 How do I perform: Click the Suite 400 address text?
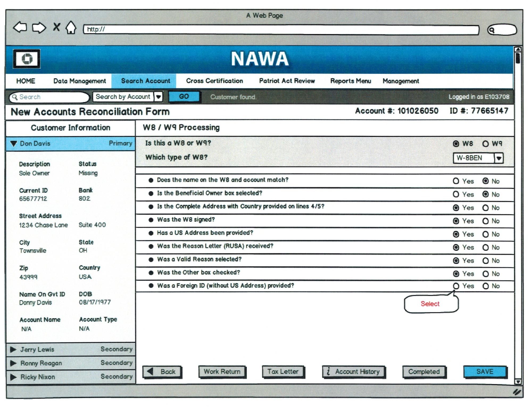coord(92,225)
